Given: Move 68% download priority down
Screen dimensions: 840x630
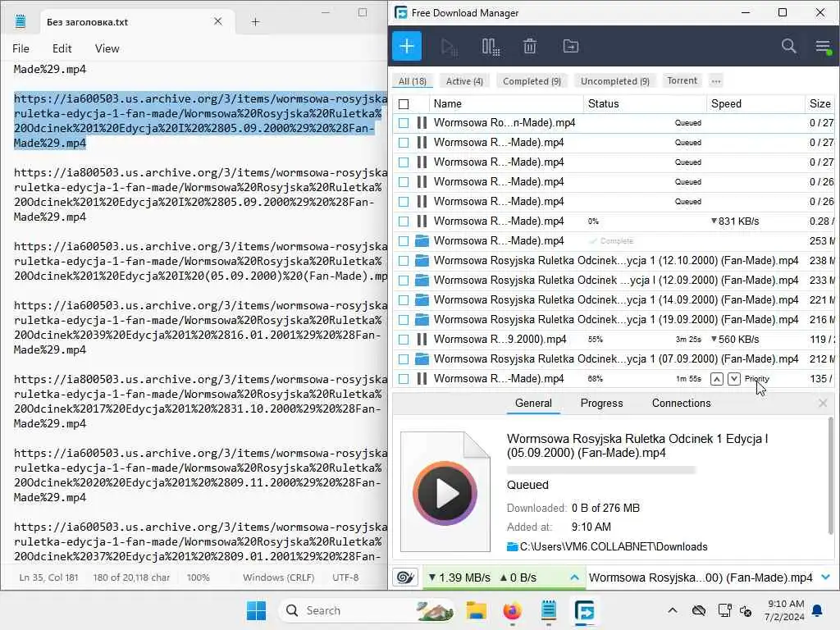Looking at the screenshot, I should [734, 379].
